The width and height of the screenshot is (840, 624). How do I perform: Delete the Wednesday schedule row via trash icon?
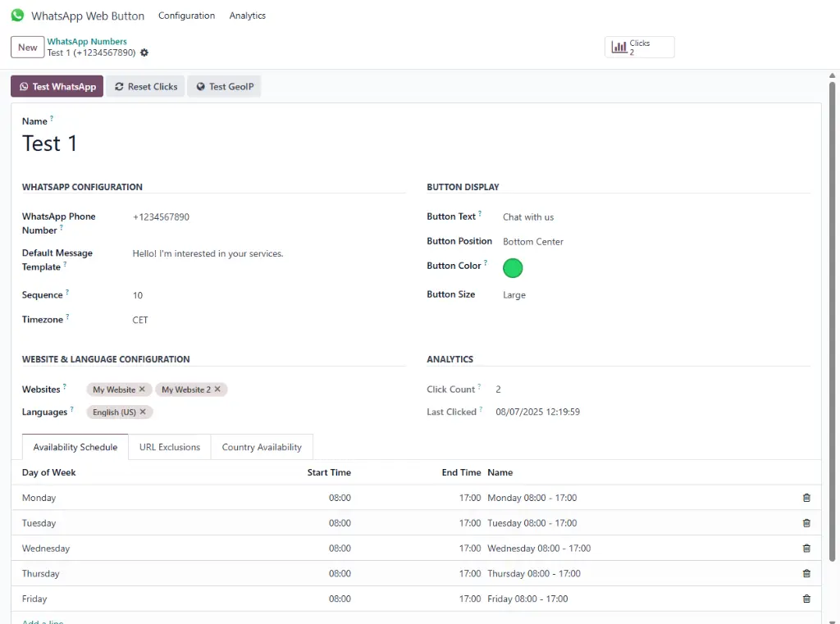point(806,548)
